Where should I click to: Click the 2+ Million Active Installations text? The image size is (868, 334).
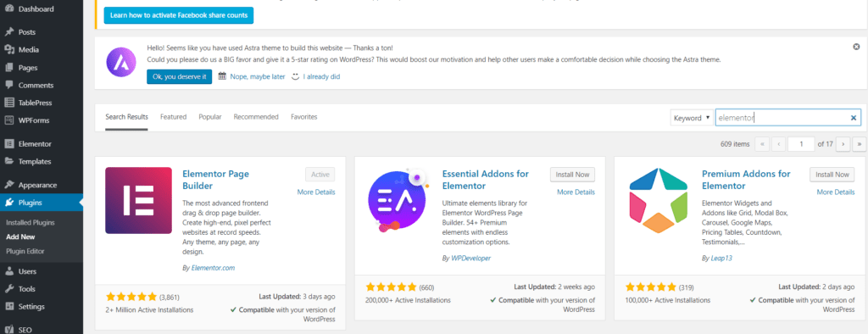pos(149,309)
